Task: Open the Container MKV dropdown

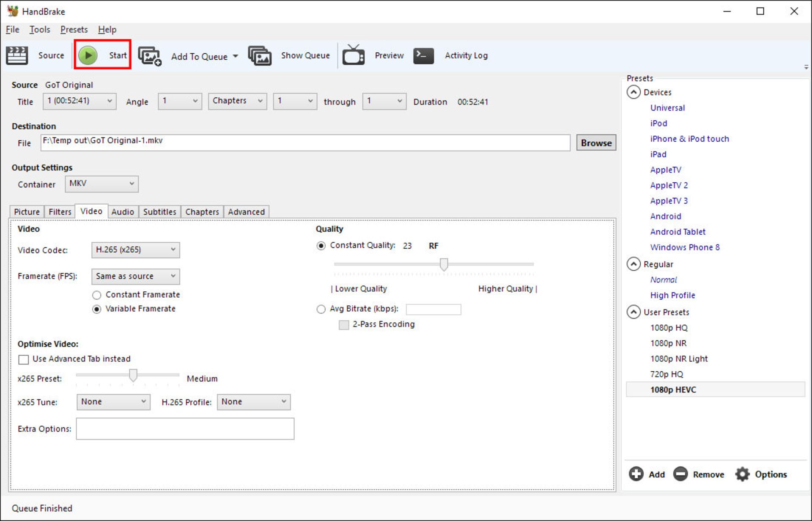Action: (101, 184)
